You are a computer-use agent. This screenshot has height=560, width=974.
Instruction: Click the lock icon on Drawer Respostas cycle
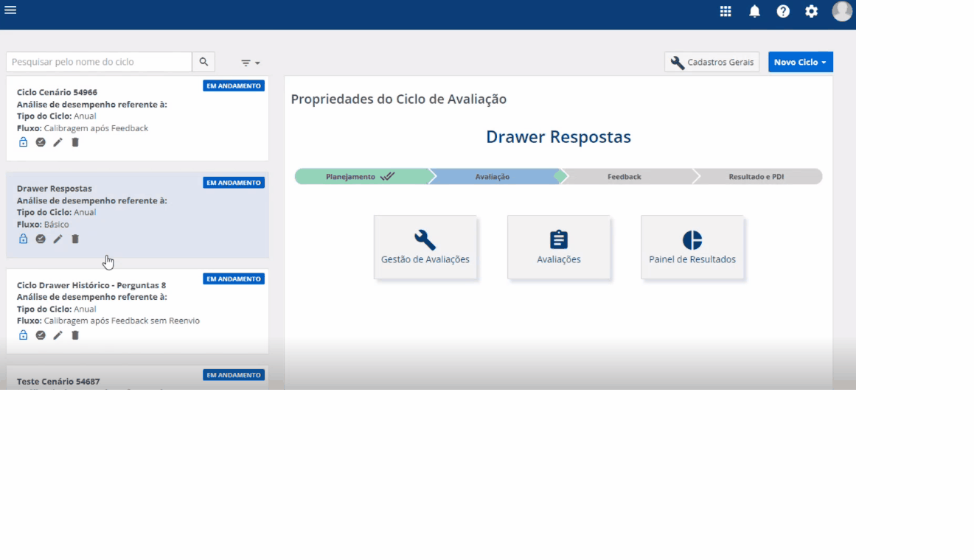(22, 238)
